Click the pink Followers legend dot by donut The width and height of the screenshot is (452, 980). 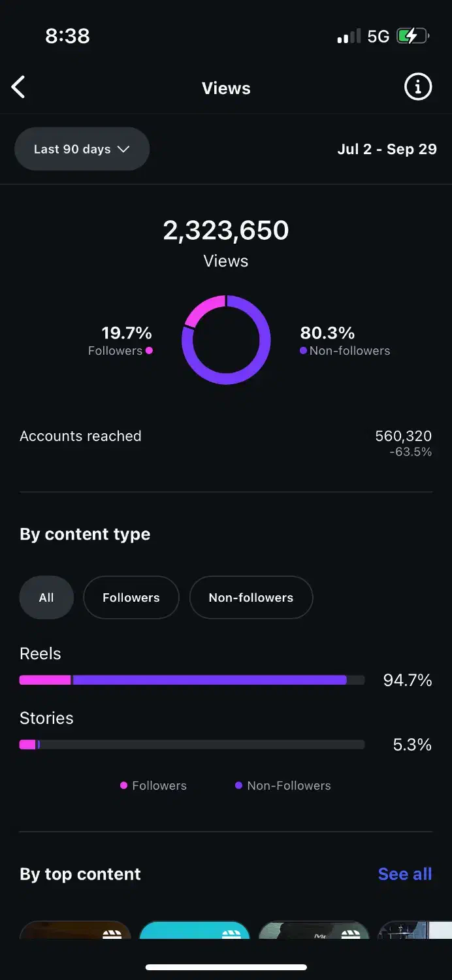point(149,351)
